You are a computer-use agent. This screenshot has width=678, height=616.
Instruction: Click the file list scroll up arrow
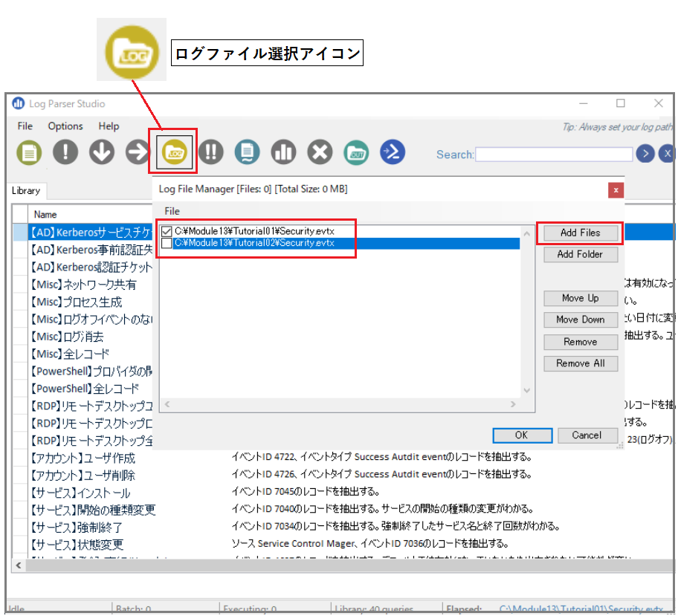(x=526, y=233)
